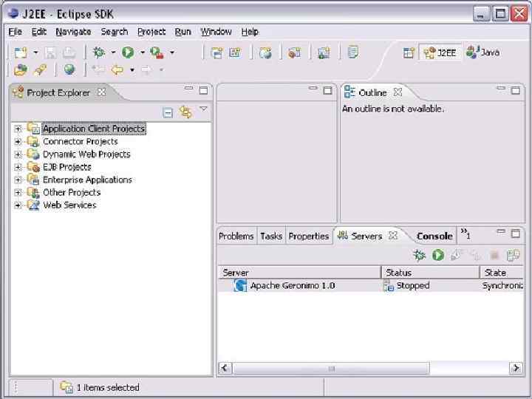Click the Server column header
This screenshot has width=532, height=399.
click(x=299, y=273)
